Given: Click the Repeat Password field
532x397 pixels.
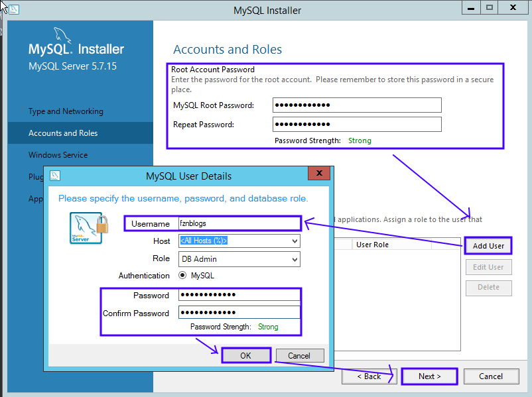Looking at the screenshot, I should (357, 124).
